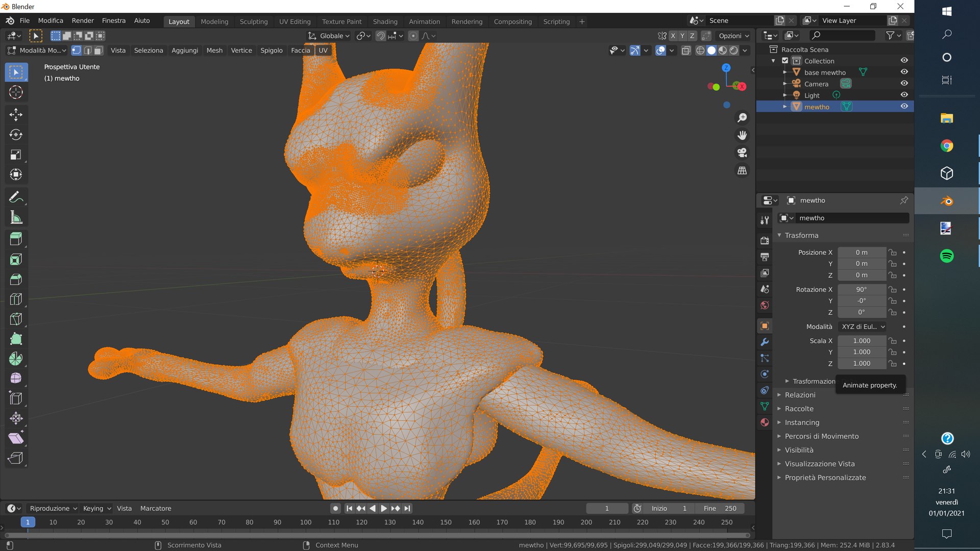Image resolution: width=980 pixels, height=551 pixels.
Task: Toggle X-ray view mode
Action: coord(686,51)
